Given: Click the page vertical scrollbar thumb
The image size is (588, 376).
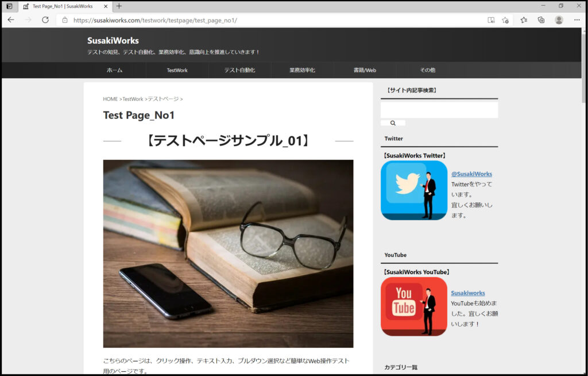Looking at the screenshot, I should coord(584,68).
